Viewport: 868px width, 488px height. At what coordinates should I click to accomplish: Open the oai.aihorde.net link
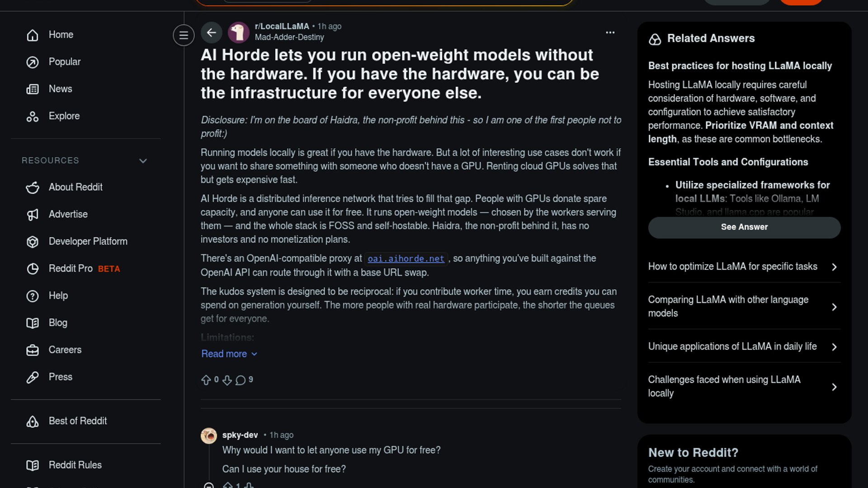point(406,259)
